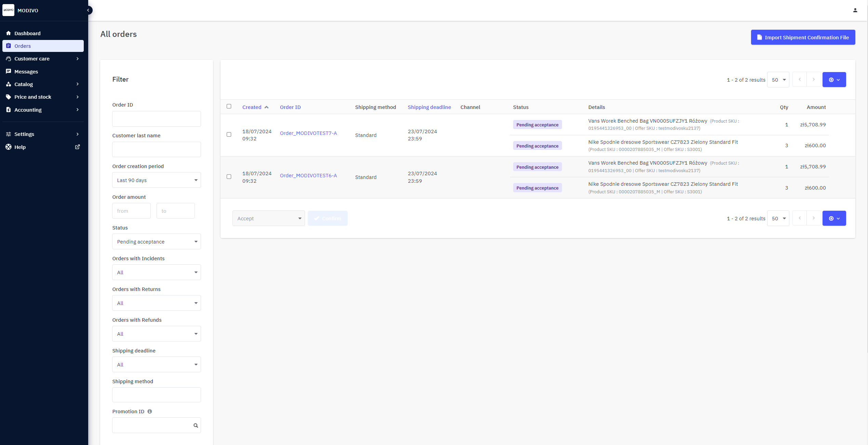
Task: Collapse the sidebar with the arrow icon
Action: pos(88,10)
